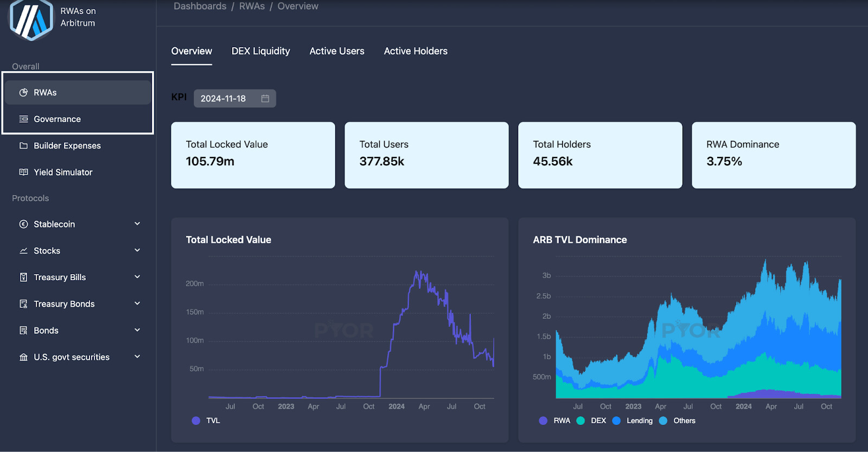Click the RWA Dominance KPI card
This screenshot has height=452, width=868.
pyautogui.click(x=774, y=155)
